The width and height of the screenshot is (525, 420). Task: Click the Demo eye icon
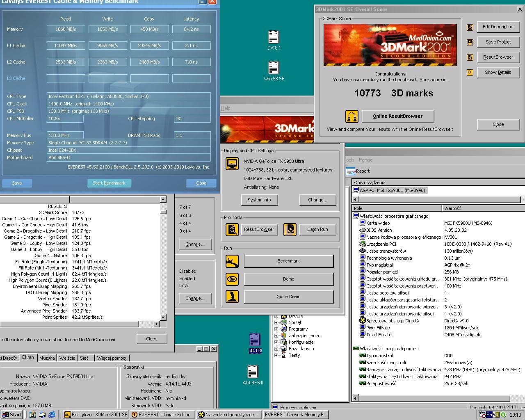coord(232,279)
